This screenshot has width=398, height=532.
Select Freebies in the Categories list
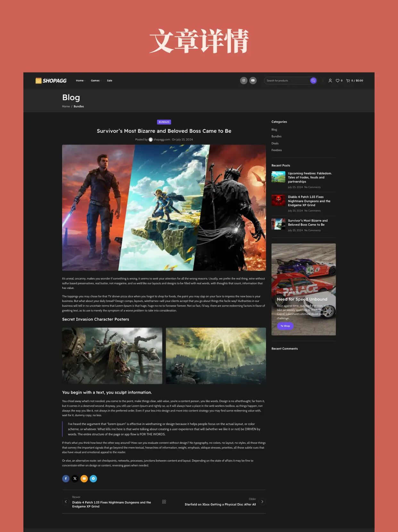click(x=277, y=150)
